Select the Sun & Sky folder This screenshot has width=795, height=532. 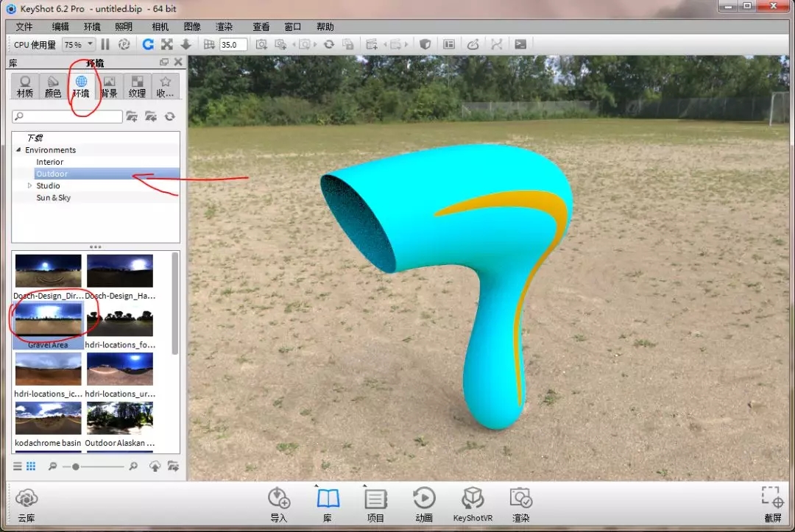53,198
